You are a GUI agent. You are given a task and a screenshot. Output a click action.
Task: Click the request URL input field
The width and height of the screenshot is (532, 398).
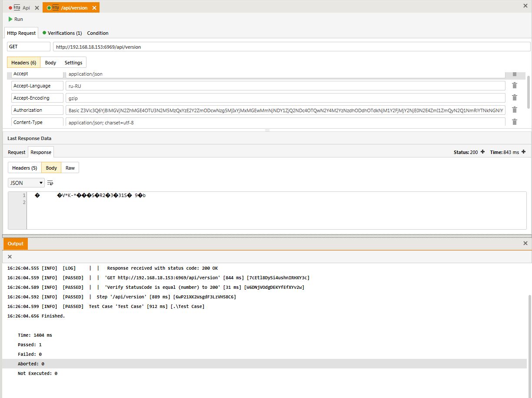point(291,47)
